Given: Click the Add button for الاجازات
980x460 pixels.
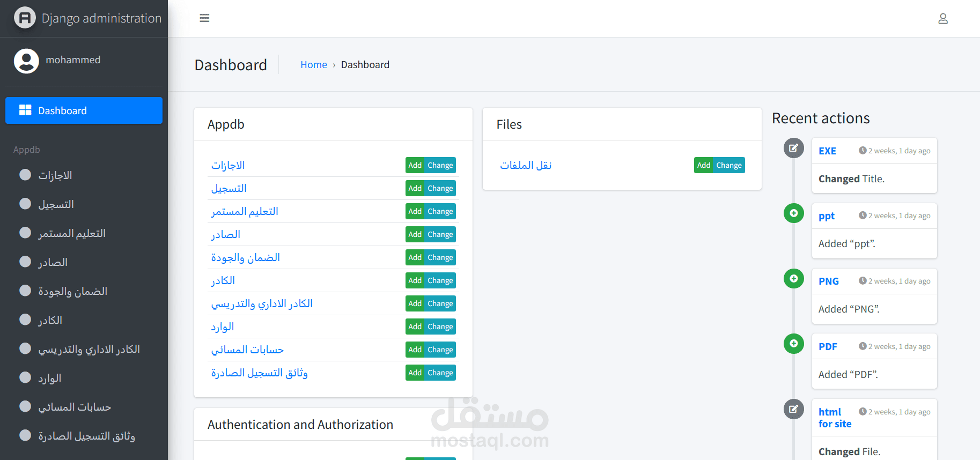Looking at the screenshot, I should point(415,165).
